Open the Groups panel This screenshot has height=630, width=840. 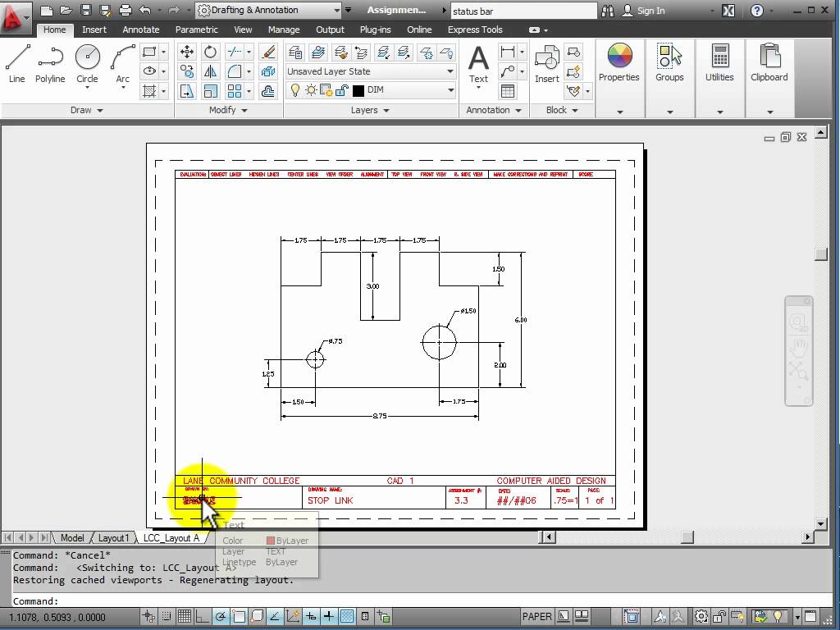[x=669, y=78]
